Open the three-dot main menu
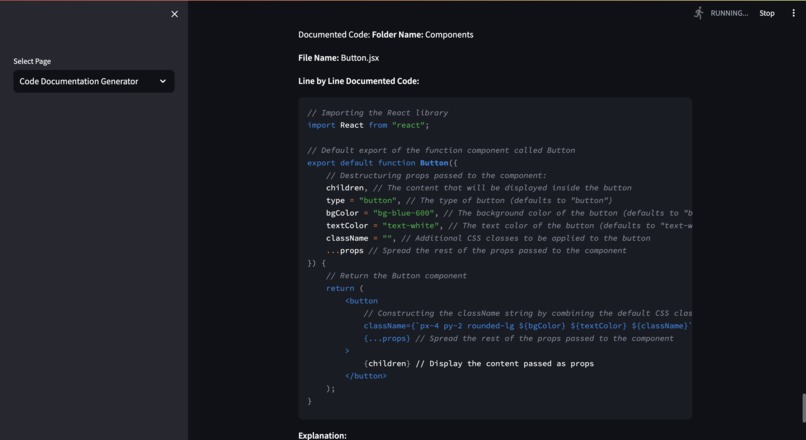This screenshot has height=440, width=806. click(x=793, y=13)
